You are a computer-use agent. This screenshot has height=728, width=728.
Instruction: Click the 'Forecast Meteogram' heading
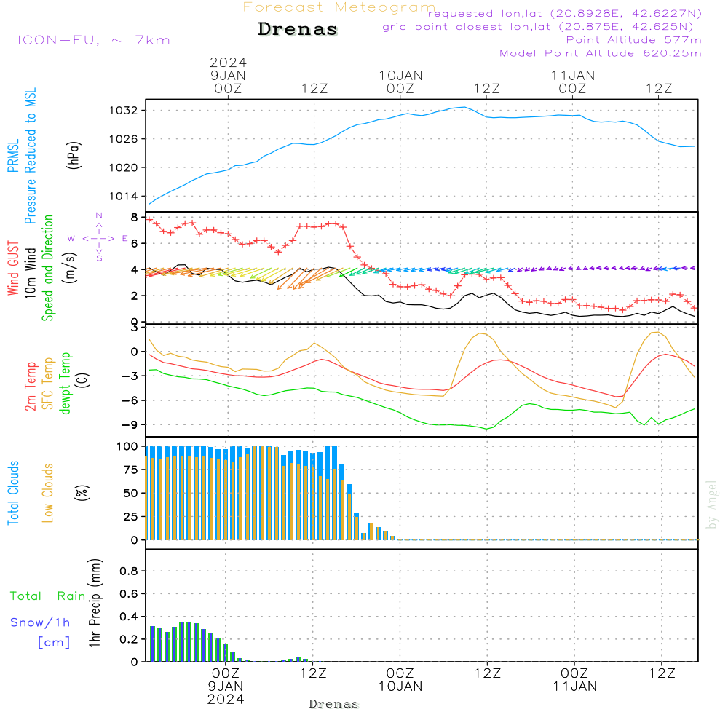click(x=339, y=7)
